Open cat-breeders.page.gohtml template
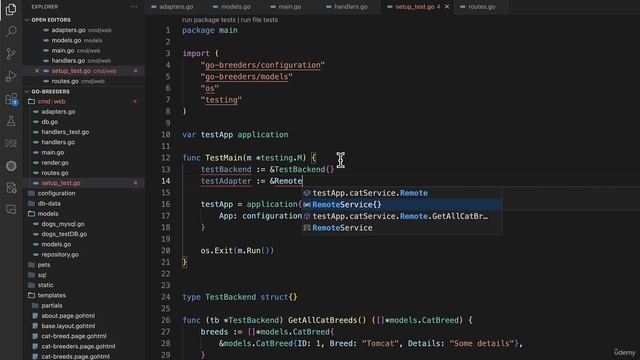 (x=78, y=346)
